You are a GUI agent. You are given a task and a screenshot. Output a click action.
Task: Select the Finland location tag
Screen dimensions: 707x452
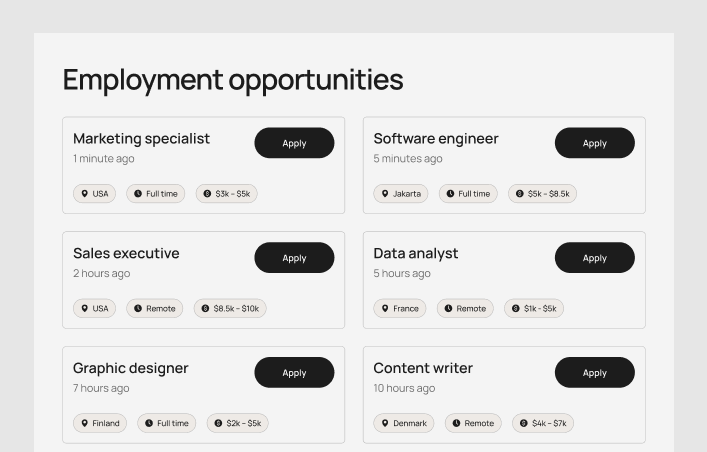100,424
